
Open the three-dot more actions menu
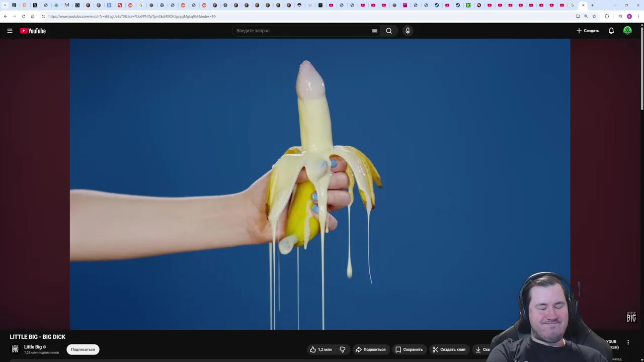[x=628, y=342]
